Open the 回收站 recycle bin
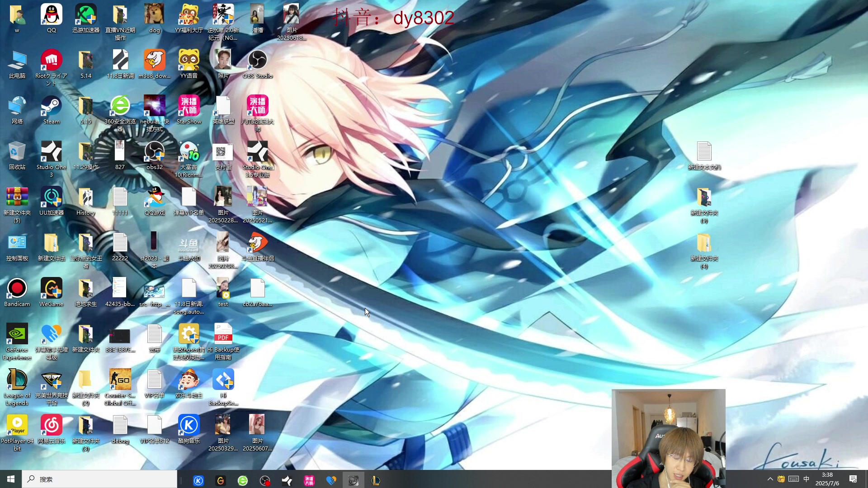 coord(17,151)
